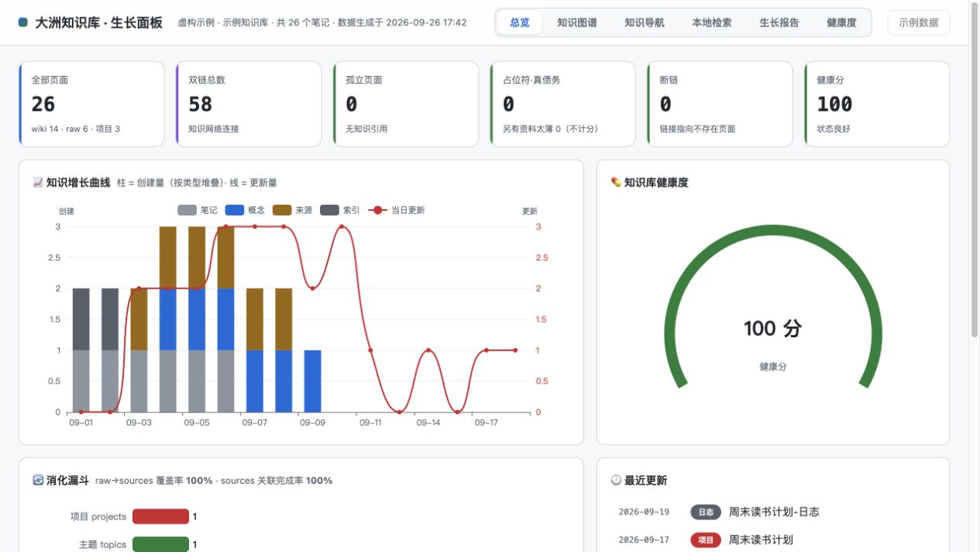
Task: Click the 知识网络连接 caption
Action: 214,129
